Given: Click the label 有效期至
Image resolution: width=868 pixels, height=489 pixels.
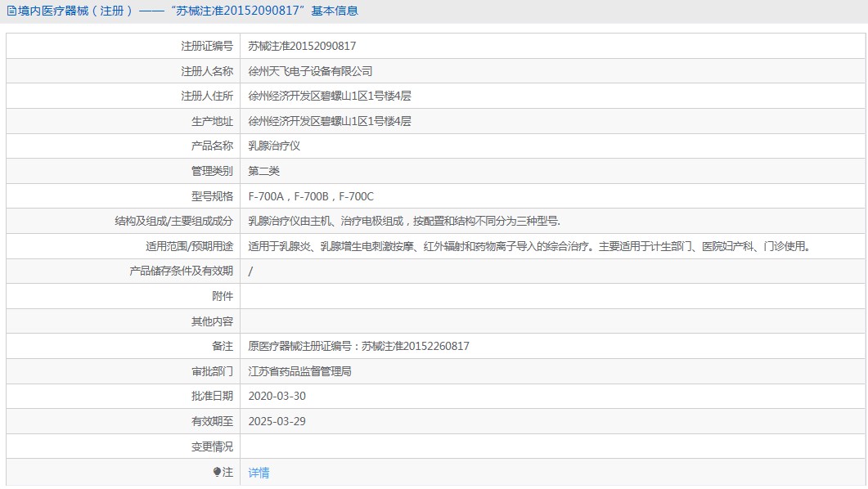Looking at the screenshot, I should pos(212,421).
